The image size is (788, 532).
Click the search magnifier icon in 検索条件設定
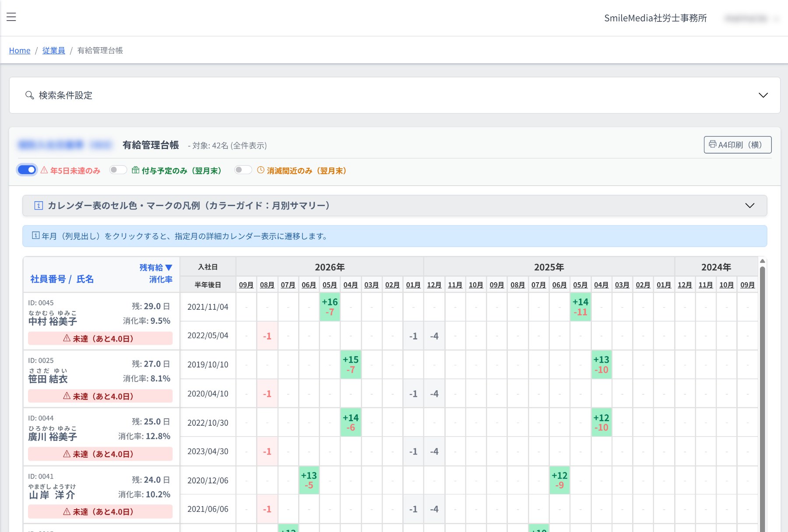[x=29, y=95]
